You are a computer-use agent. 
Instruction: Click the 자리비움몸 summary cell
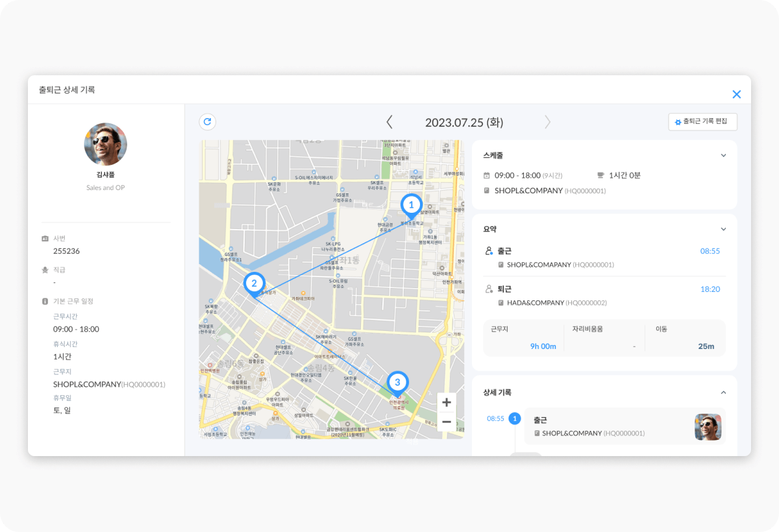click(604, 337)
